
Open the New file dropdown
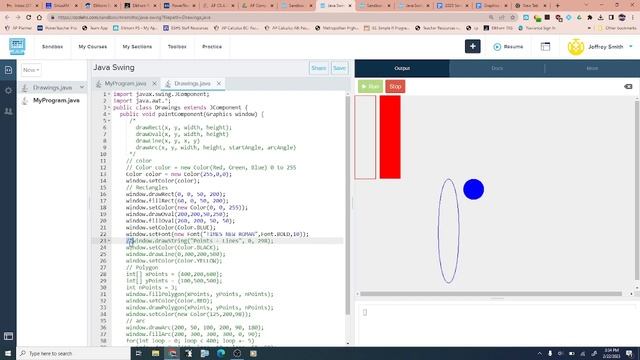31,70
